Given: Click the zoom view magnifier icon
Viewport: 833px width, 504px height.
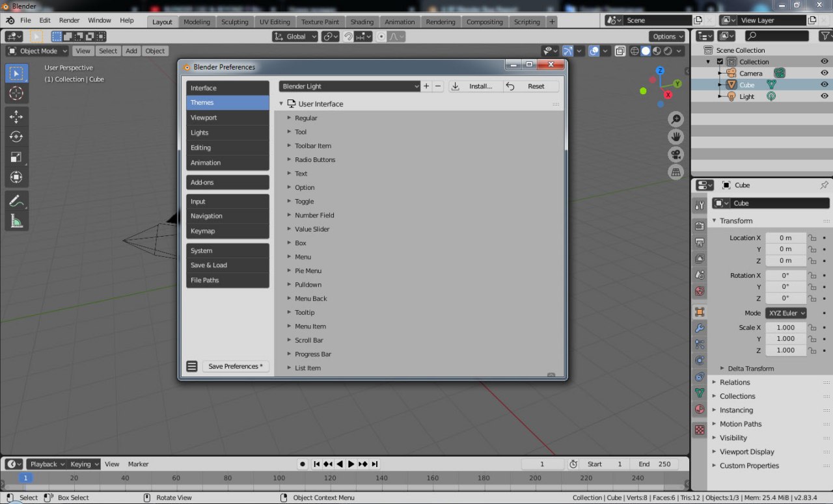Looking at the screenshot, I should tap(676, 119).
